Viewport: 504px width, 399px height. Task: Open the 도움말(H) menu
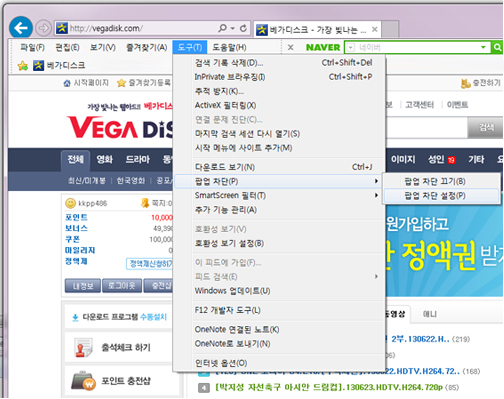229,48
